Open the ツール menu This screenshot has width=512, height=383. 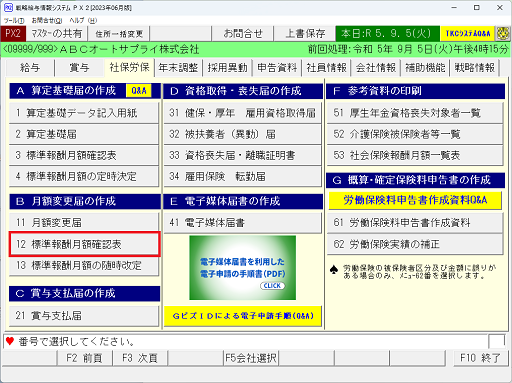coord(14,21)
